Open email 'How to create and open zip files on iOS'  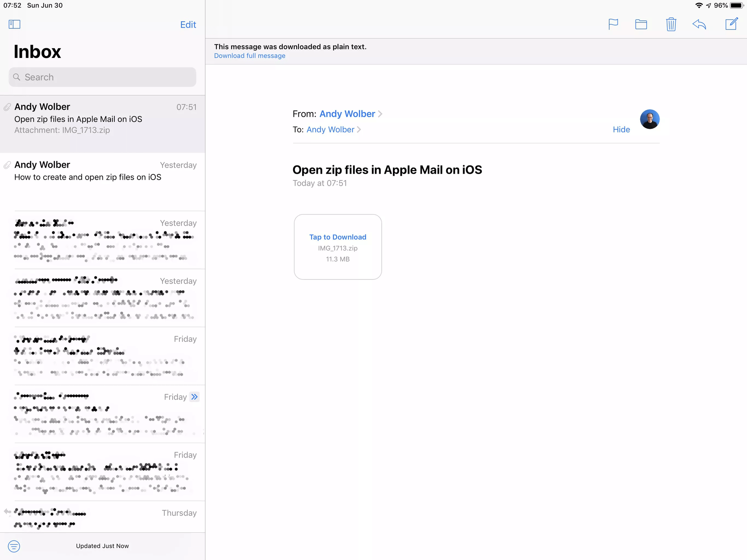click(102, 182)
